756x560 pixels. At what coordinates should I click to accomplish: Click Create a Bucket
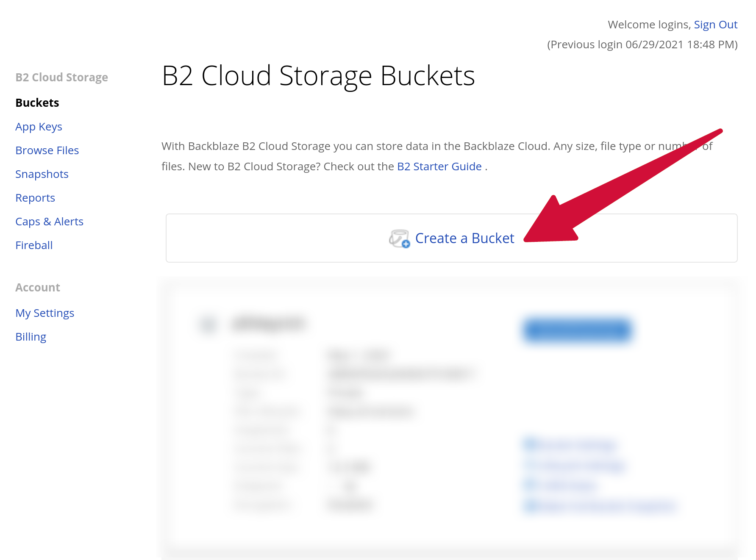(465, 238)
